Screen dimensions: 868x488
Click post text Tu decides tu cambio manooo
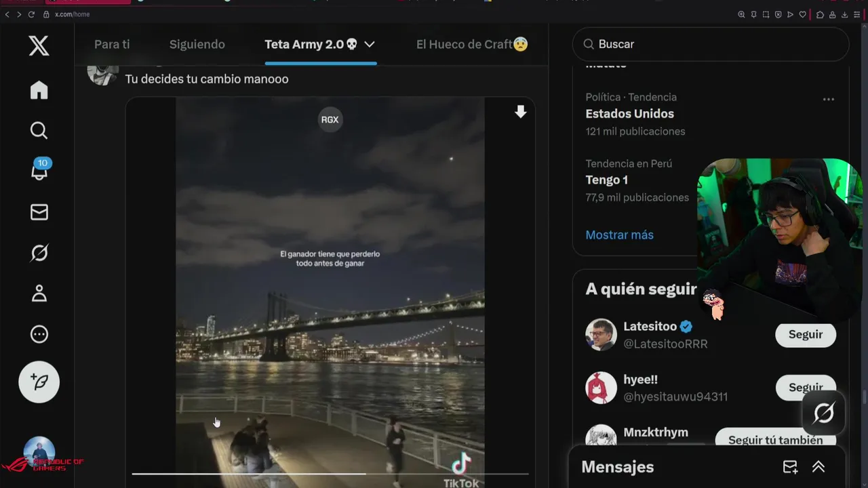click(x=207, y=79)
